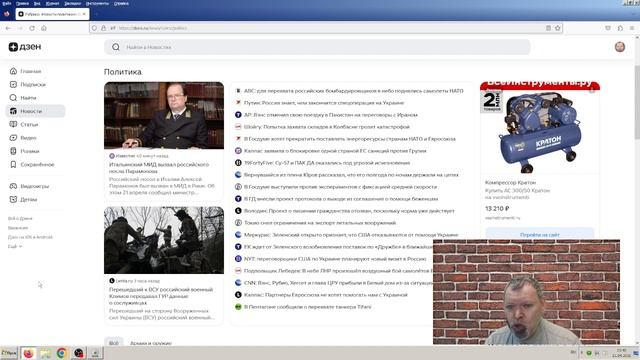Click browser forward arrow
The image size is (640, 360).
coord(20,28)
